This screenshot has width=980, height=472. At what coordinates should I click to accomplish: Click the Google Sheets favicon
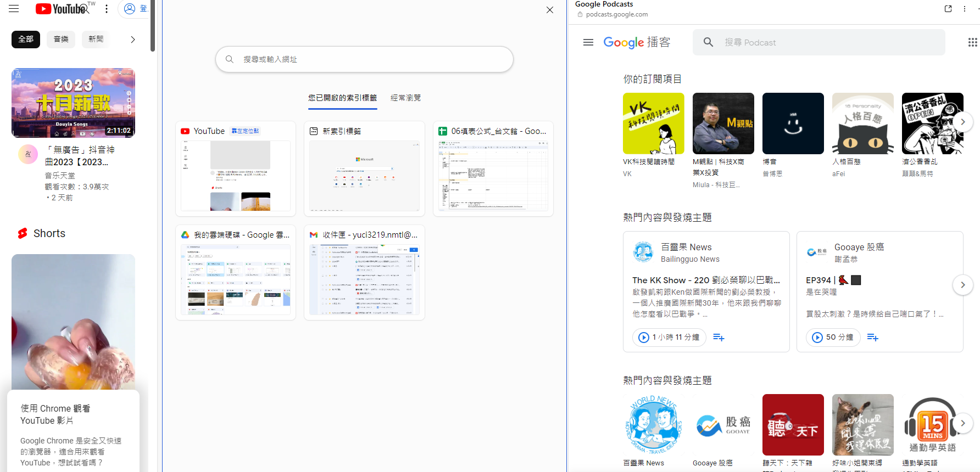click(442, 131)
